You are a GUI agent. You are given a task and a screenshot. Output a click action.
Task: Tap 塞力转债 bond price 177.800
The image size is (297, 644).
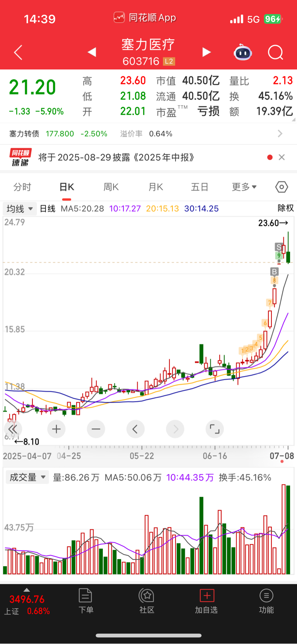pyautogui.click(x=60, y=134)
